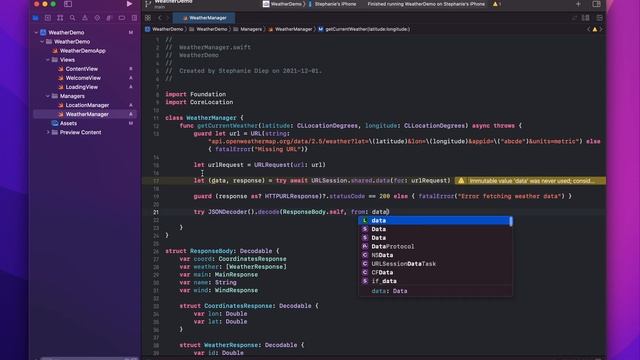
Task: Click the jump bar warning icon
Action: pos(595,29)
